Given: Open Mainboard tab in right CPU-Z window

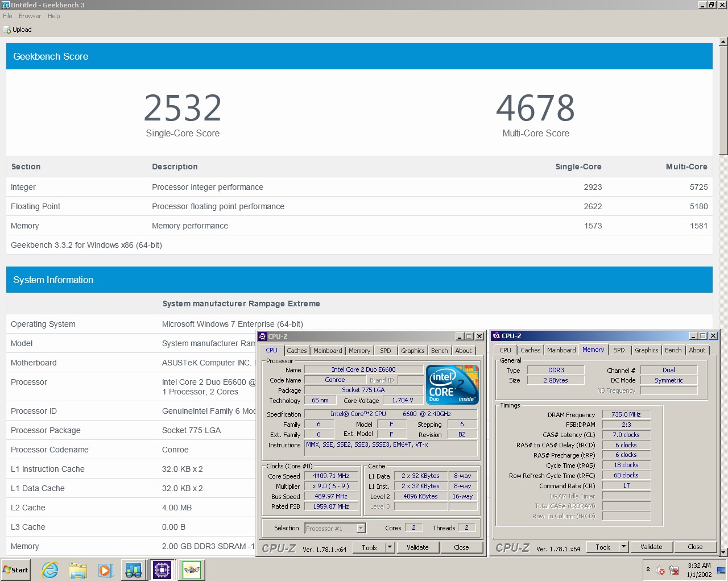Looking at the screenshot, I should tap(561, 350).
